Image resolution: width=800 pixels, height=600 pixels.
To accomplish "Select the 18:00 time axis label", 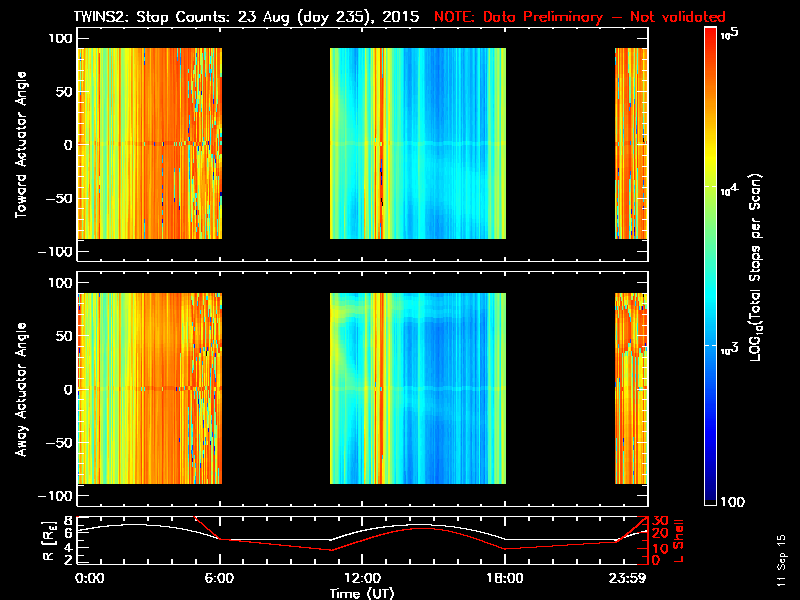I will [x=505, y=579].
